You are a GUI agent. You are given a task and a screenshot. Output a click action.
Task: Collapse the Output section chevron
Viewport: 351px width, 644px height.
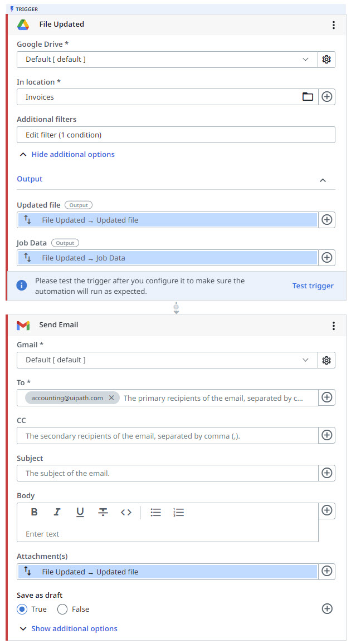(x=323, y=180)
